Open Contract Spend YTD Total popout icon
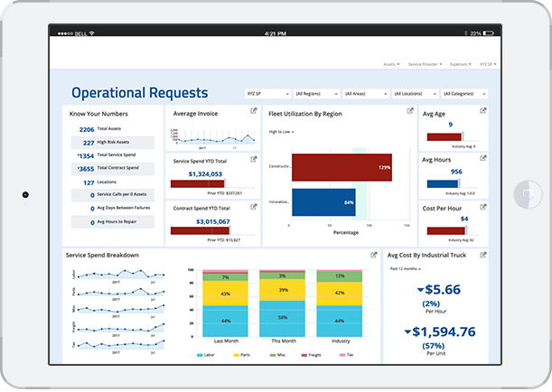This screenshot has width=552, height=392. coord(254,207)
